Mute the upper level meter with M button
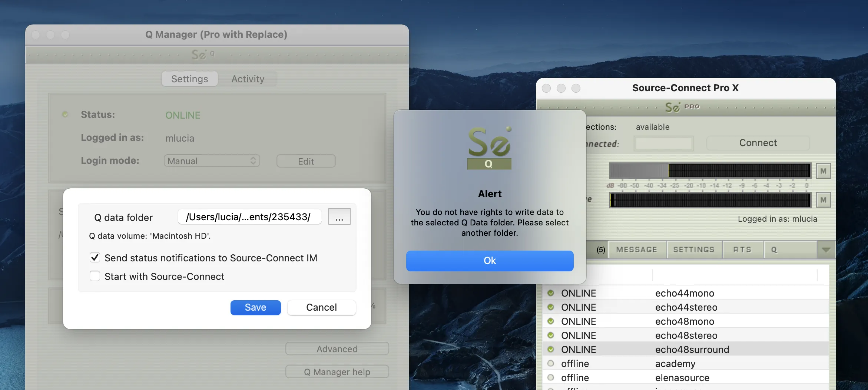 coord(823,171)
